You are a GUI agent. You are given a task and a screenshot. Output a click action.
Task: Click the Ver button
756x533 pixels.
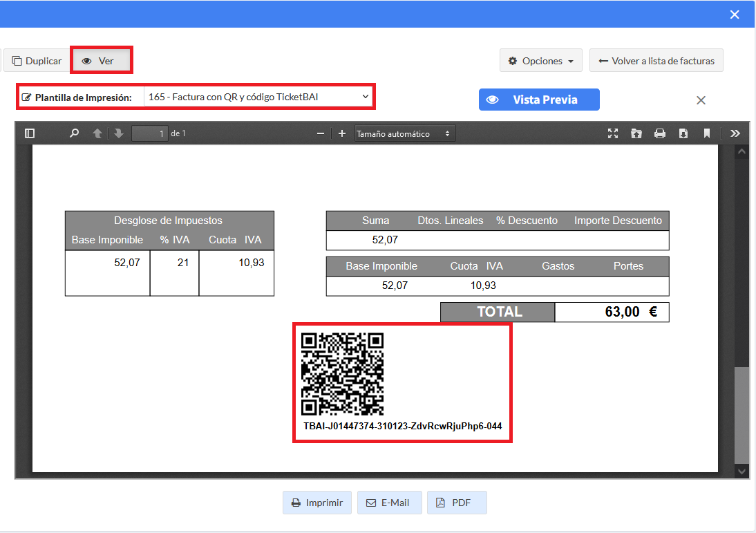[x=100, y=61]
